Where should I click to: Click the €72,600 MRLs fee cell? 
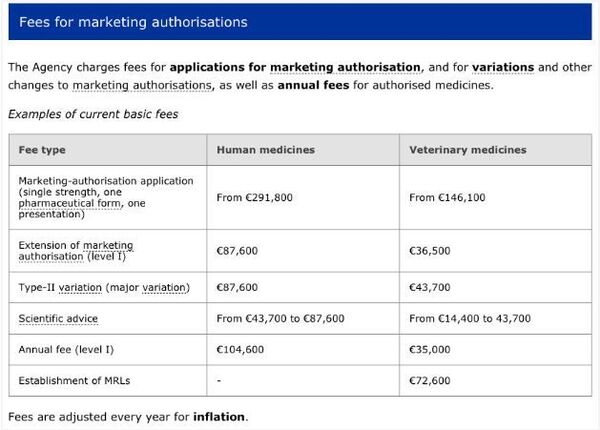click(x=430, y=381)
